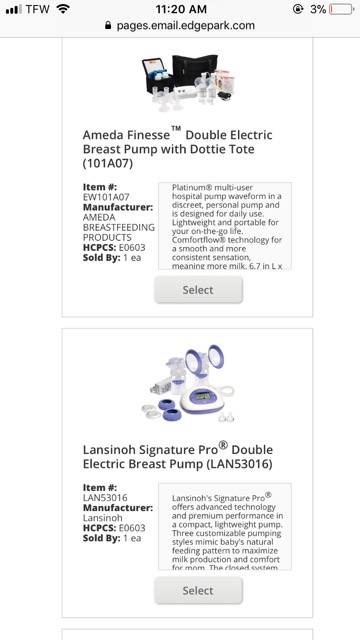Select the Ameda Finesse breast pump
360x640 pixels.
pos(198,290)
